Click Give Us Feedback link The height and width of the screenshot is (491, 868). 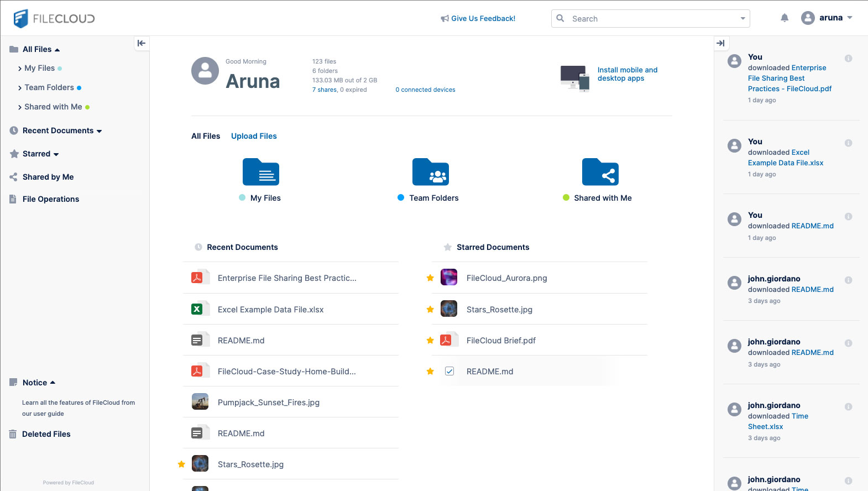(483, 18)
